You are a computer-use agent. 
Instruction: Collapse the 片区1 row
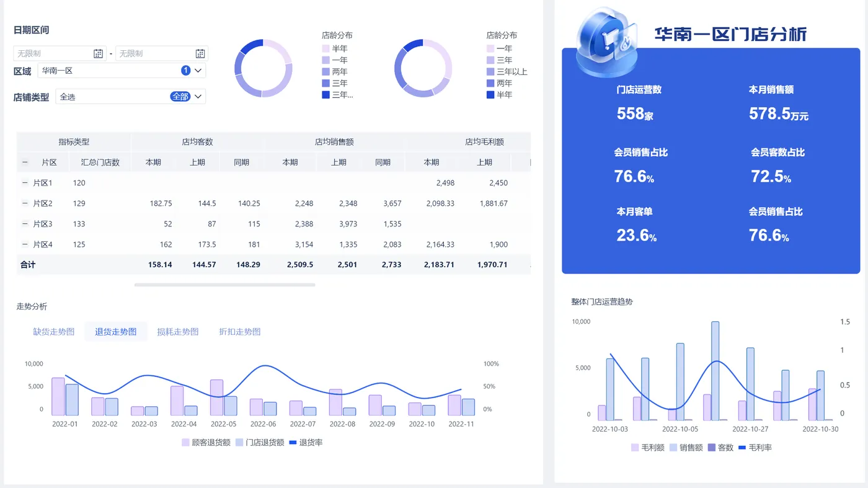point(25,183)
